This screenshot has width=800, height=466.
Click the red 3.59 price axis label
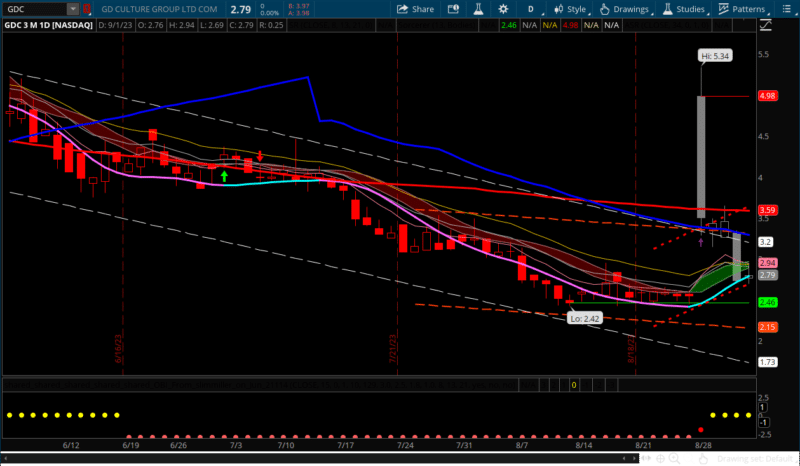click(767, 210)
